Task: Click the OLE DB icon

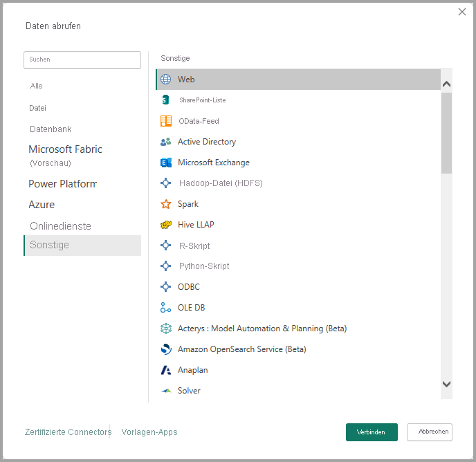Action: (165, 308)
